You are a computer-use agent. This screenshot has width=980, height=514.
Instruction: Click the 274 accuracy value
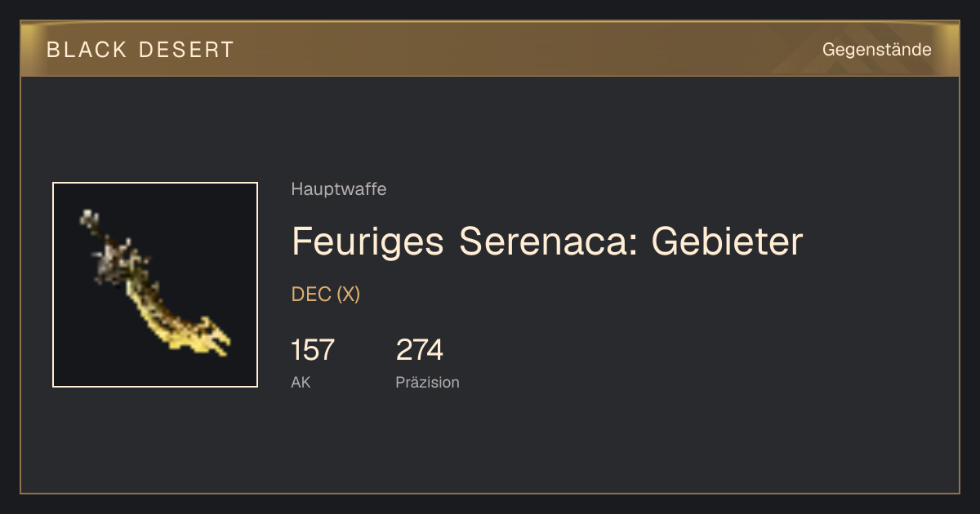coord(420,350)
